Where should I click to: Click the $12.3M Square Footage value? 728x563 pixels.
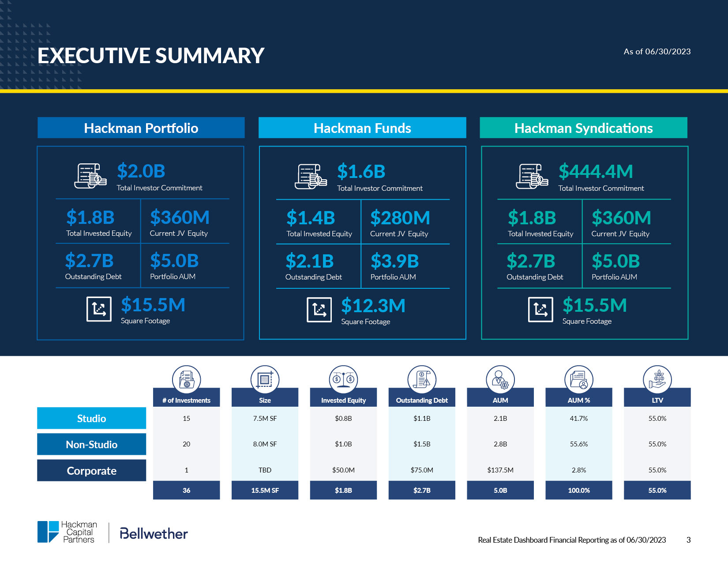pyautogui.click(x=373, y=306)
